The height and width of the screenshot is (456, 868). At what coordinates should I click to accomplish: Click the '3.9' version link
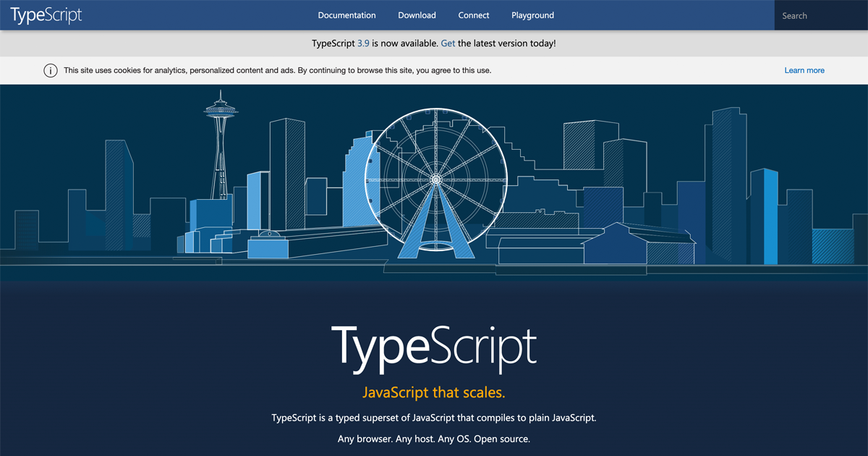click(x=364, y=43)
